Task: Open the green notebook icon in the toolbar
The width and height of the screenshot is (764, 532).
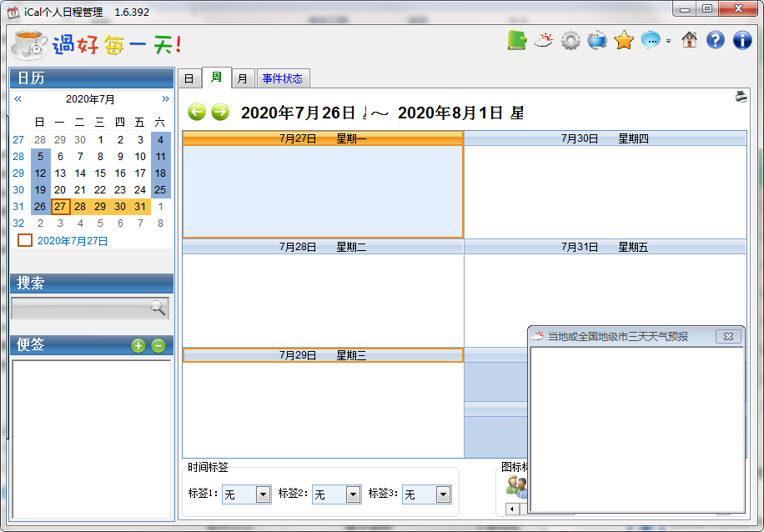Action: point(517,40)
